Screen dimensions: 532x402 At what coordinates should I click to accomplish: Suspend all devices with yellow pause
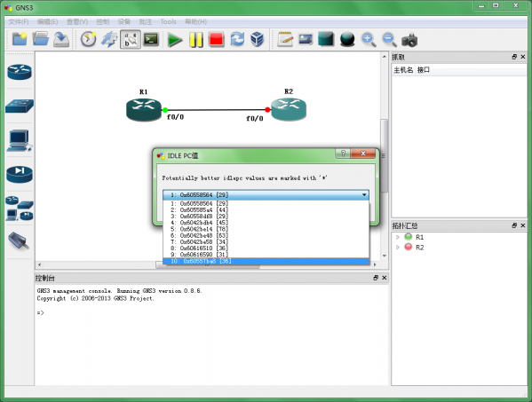pyautogui.click(x=195, y=40)
